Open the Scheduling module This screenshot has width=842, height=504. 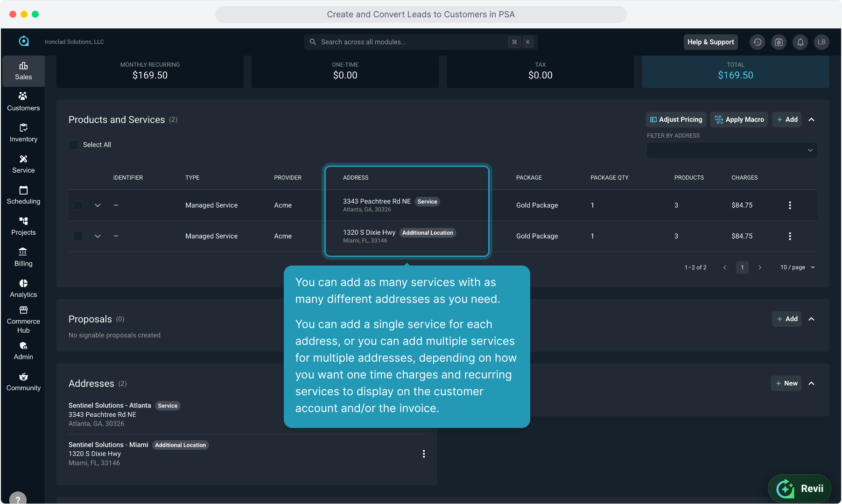(23, 195)
